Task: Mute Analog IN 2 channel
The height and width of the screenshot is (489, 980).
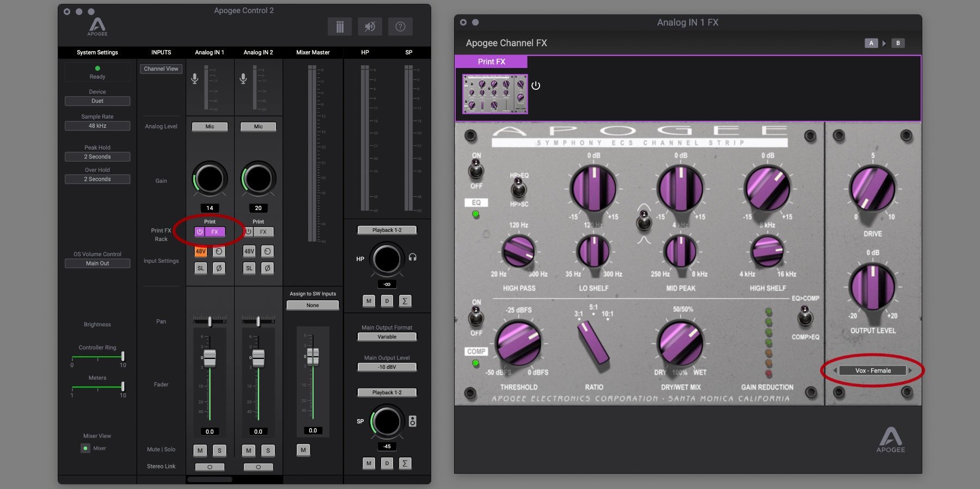Action: point(249,450)
